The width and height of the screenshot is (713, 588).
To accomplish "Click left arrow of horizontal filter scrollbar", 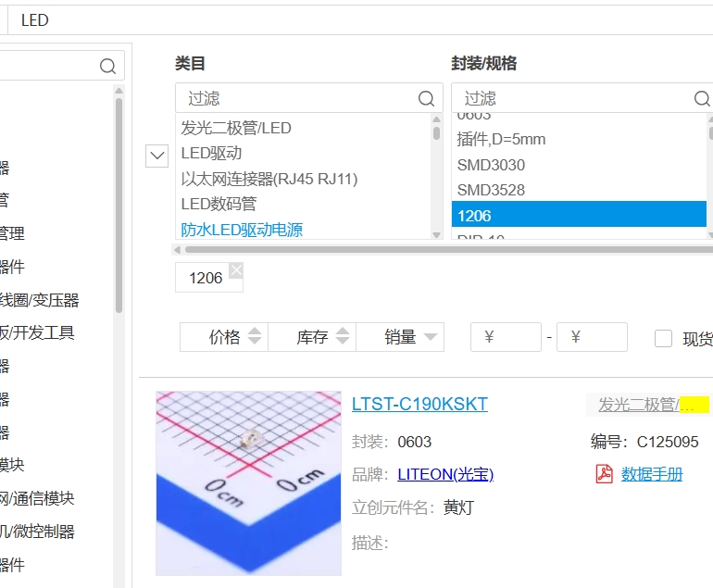I will (x=178, y=250).
